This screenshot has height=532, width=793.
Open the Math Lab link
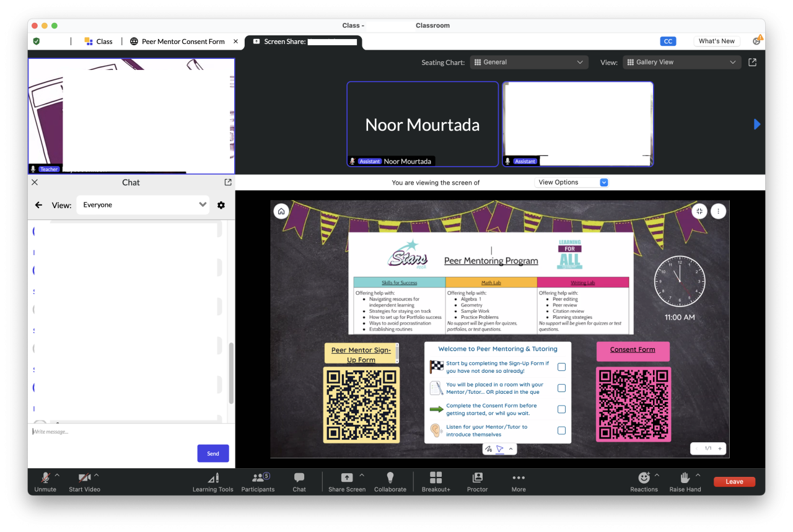(491, 283)
